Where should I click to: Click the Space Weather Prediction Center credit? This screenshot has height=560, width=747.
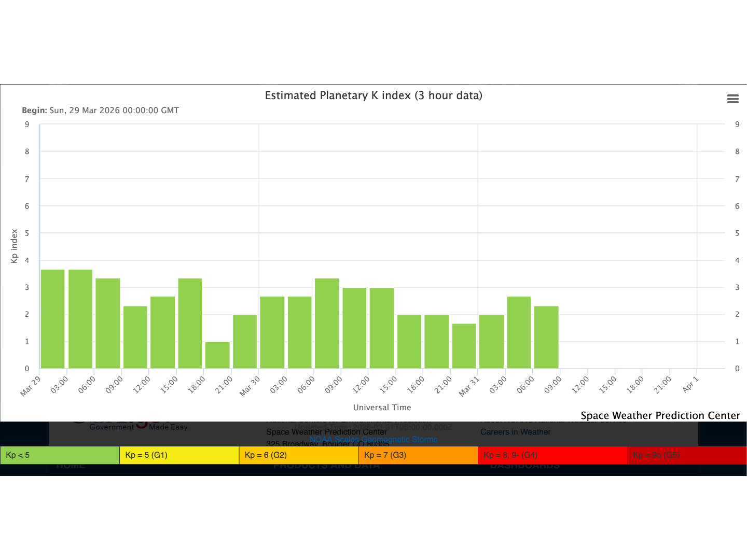pos(660,415)
